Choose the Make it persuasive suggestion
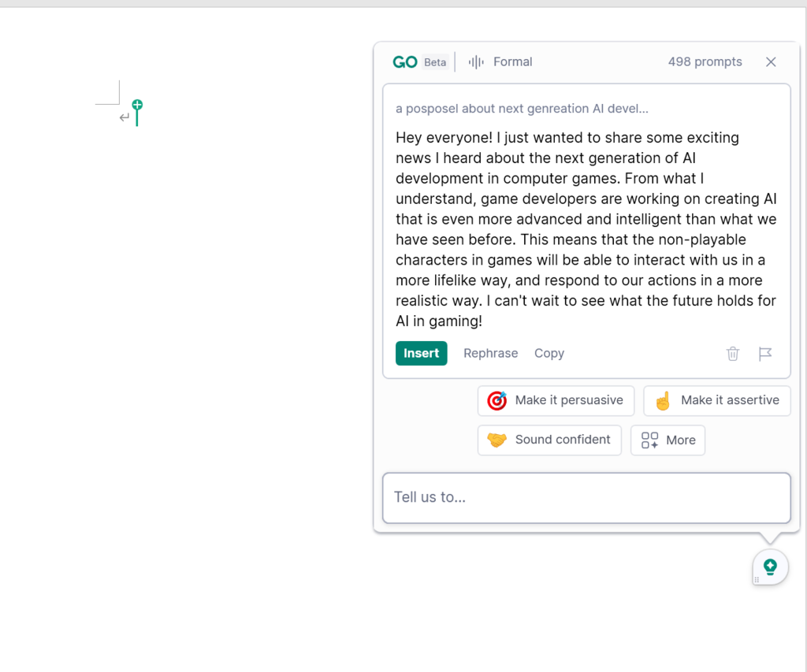 coord(556,400)
